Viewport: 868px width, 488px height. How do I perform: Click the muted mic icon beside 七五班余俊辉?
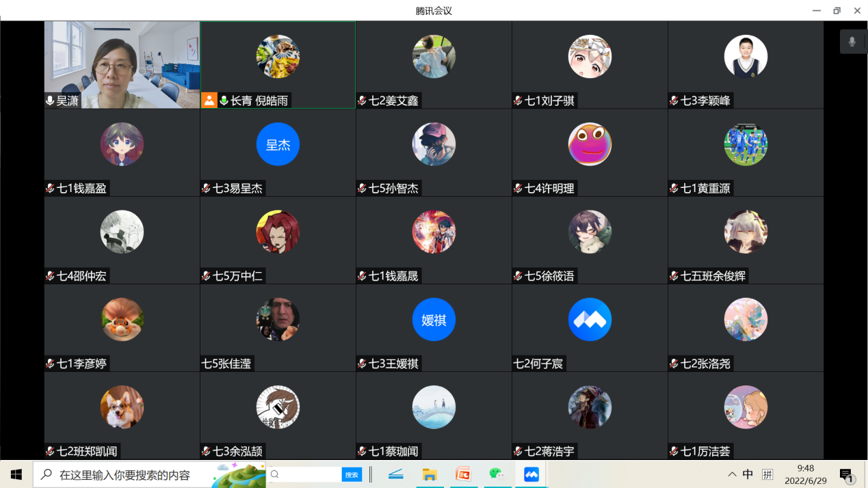pos(674,275)
